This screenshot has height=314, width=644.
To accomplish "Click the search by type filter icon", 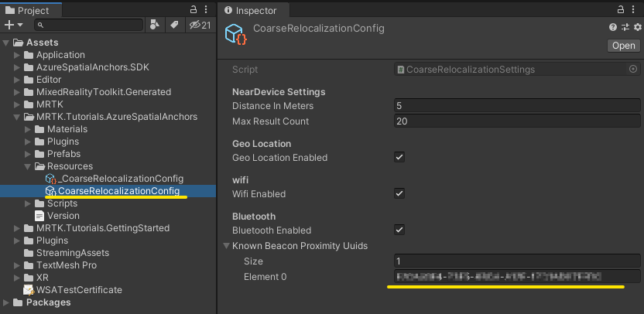I will click(155, 26).
